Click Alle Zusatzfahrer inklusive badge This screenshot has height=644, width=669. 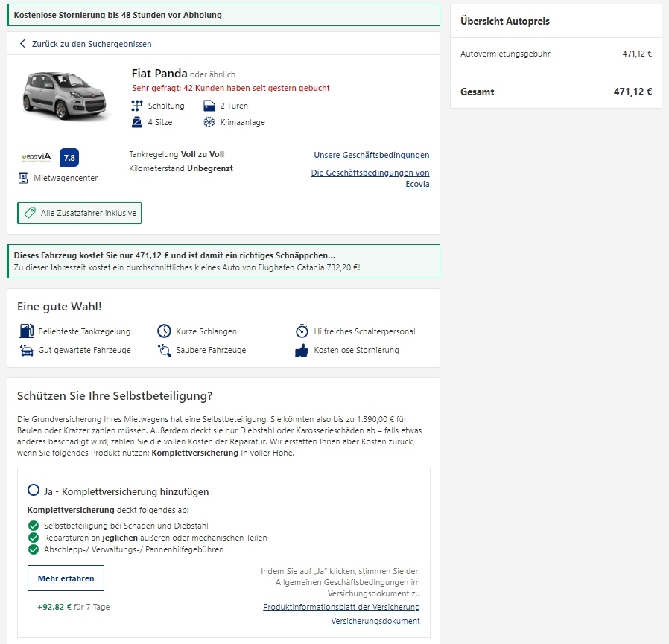(80, 213)
